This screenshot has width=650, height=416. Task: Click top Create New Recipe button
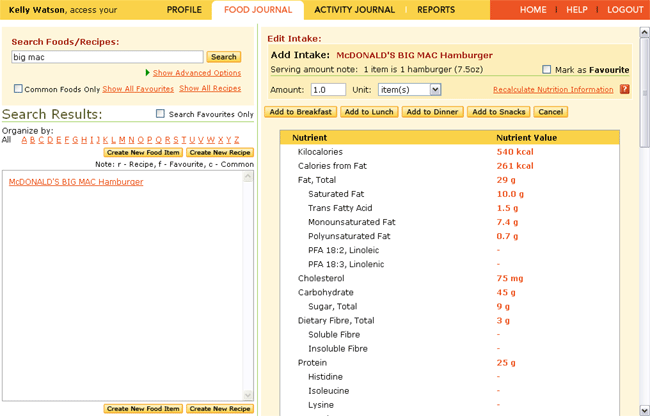(x=220, y=152)
